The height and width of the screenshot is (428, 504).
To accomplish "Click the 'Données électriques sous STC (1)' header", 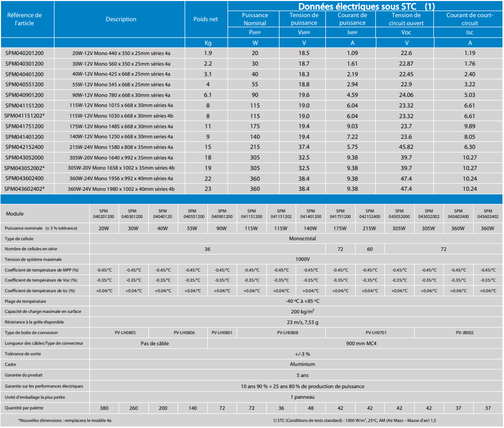I will [x=366, y=6].
